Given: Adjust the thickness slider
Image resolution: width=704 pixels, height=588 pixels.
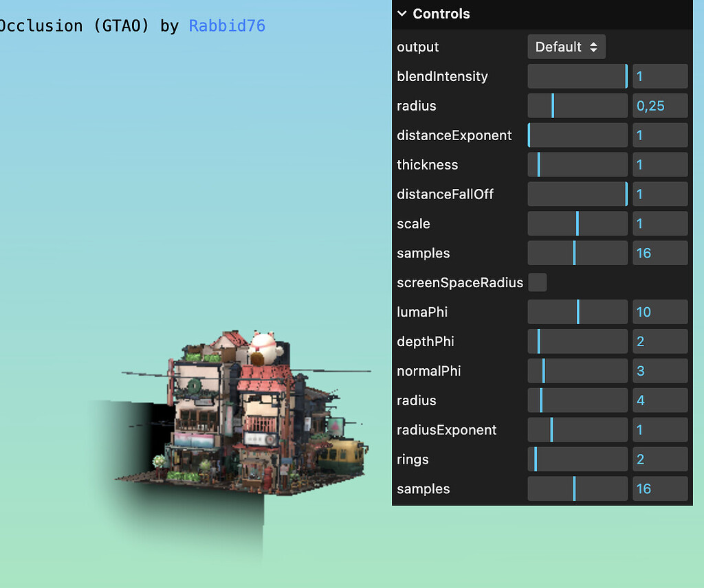Looking at the screenshot, I should click(577, 165).
